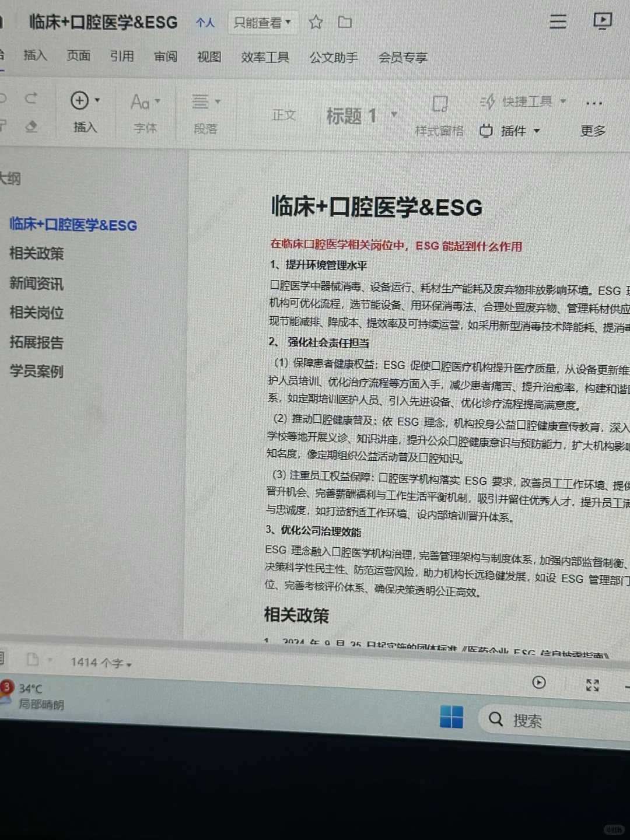Apply the 正文 paragraph style
630x840 pixels.
[284, 114]
